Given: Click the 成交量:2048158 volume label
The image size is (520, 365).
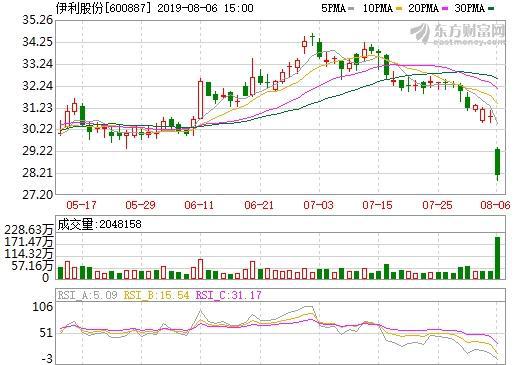Looking at the screenshot, I should point(99,224).
